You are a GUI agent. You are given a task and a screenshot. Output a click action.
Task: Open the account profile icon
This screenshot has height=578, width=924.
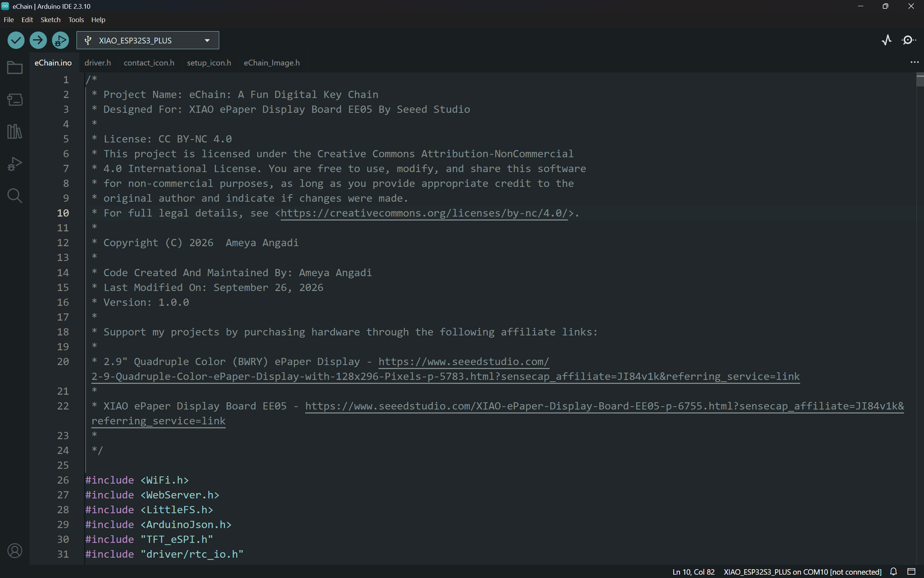point(15,551)
